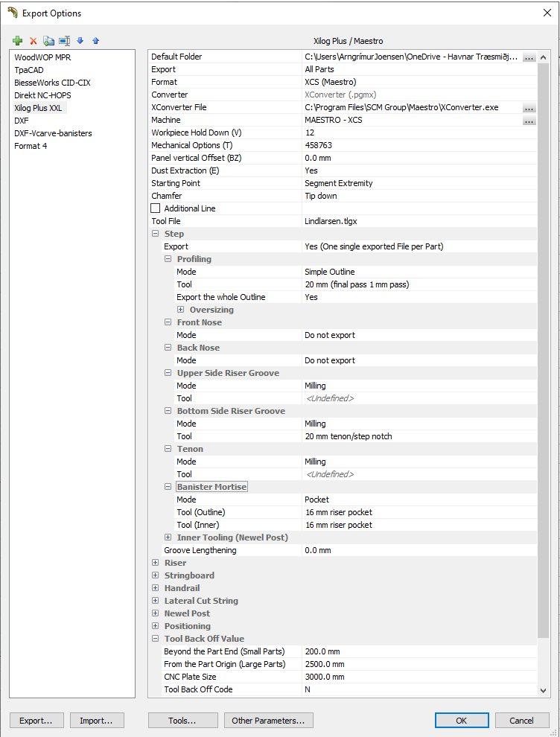This screenshot has height=737, width=560.
Task: Move the selected format up
Action: (x=96, y=41)
